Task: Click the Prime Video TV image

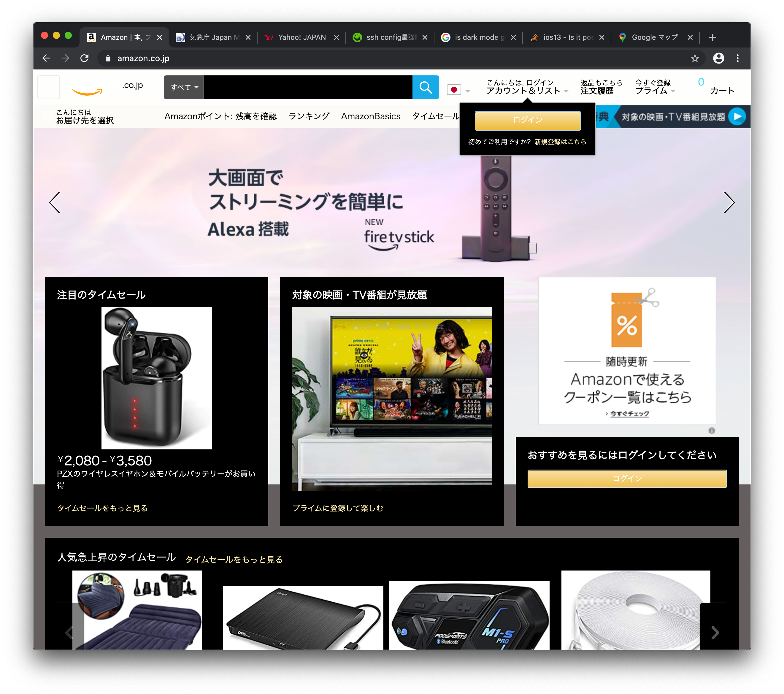Action: 392,399
